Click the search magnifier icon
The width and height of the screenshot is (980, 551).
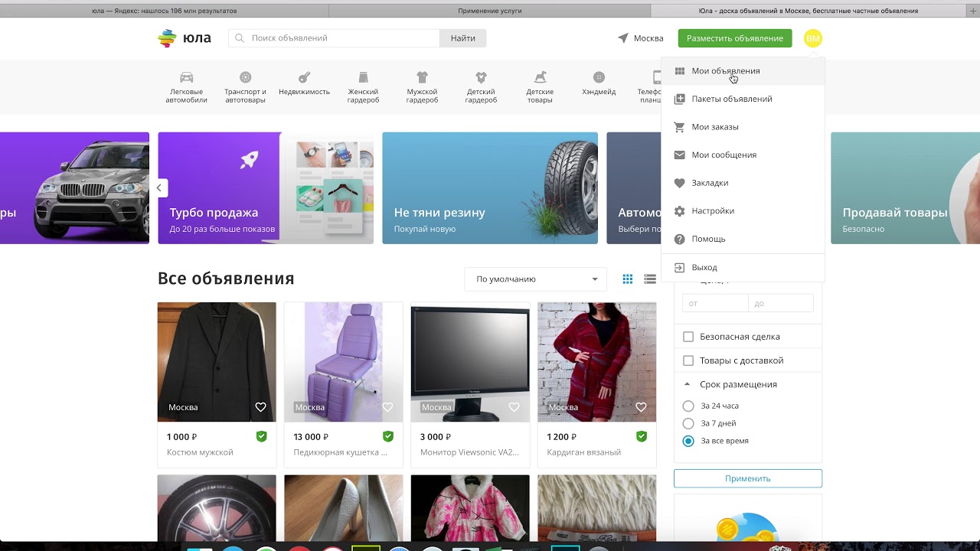[240, 38]
